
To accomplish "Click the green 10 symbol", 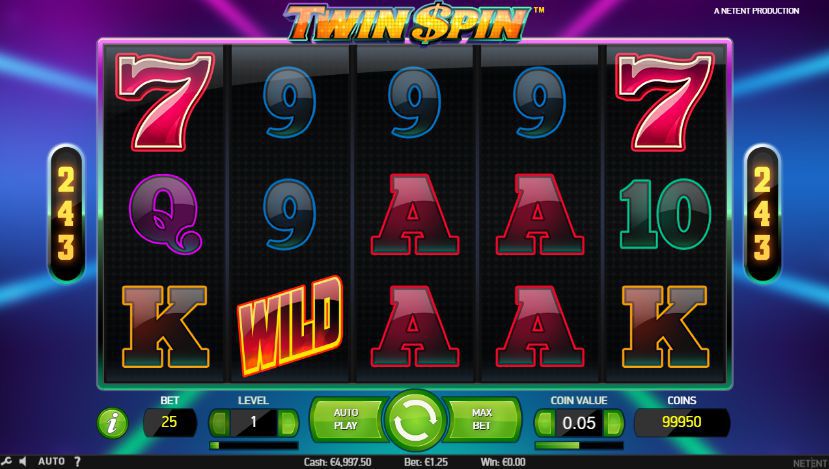I will pyautogui.click(x=665, y=214).
